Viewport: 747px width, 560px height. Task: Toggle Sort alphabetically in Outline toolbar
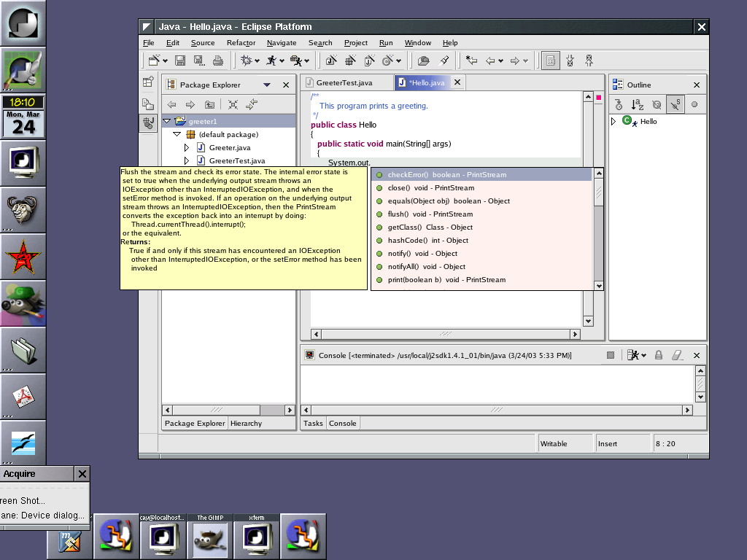(638, 104)
